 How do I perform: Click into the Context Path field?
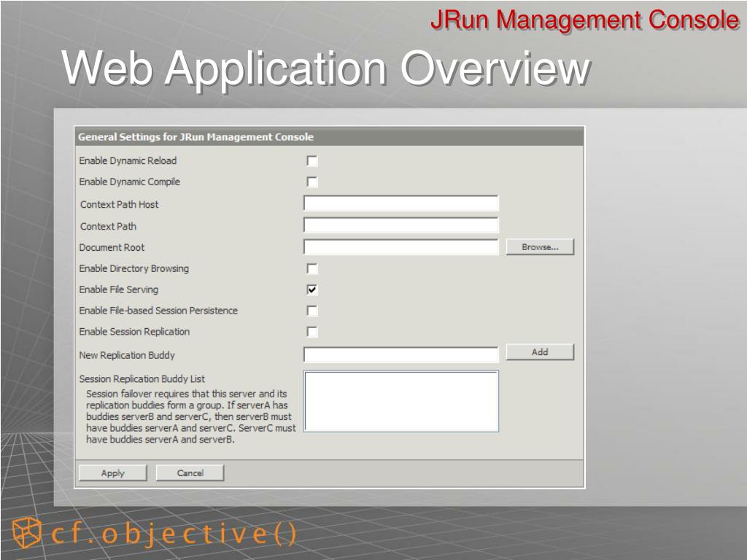[401, 225]
